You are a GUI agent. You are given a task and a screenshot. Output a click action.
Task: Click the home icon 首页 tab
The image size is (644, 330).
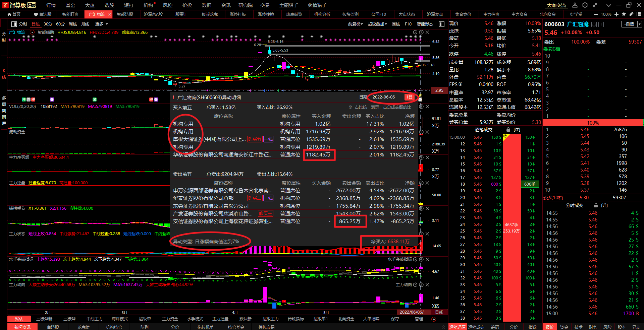[14, 14]
